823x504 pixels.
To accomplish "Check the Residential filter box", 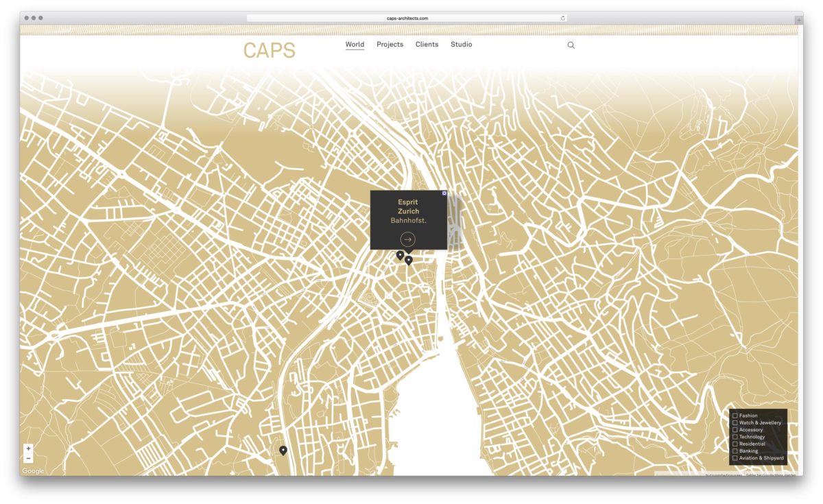I will [735, 444].
